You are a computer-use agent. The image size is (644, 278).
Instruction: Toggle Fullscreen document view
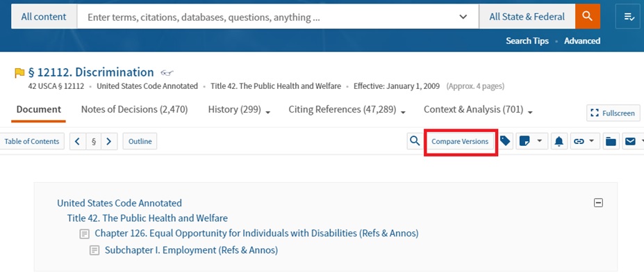613,113
